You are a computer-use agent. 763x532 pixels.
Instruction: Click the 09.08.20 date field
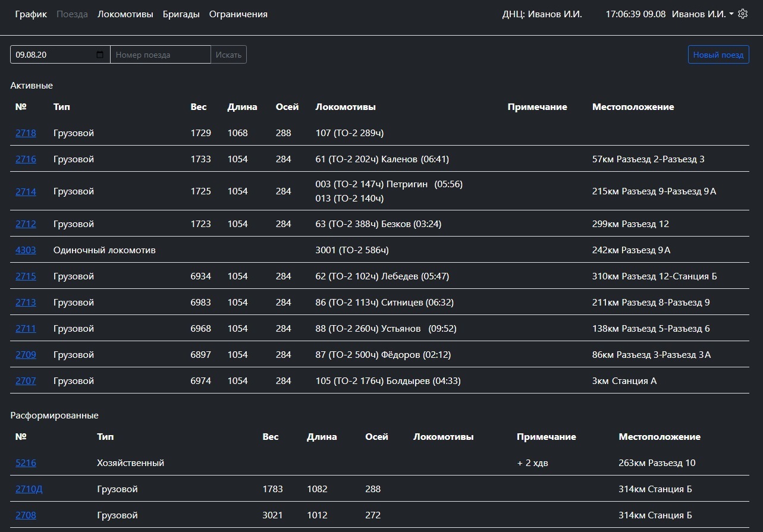click(x=54, y=55)
